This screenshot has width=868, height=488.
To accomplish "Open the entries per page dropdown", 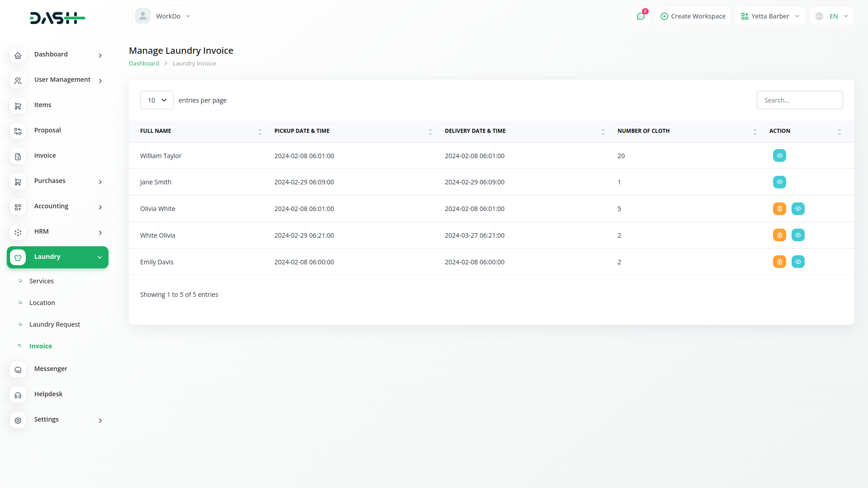I will pos(157,100).
